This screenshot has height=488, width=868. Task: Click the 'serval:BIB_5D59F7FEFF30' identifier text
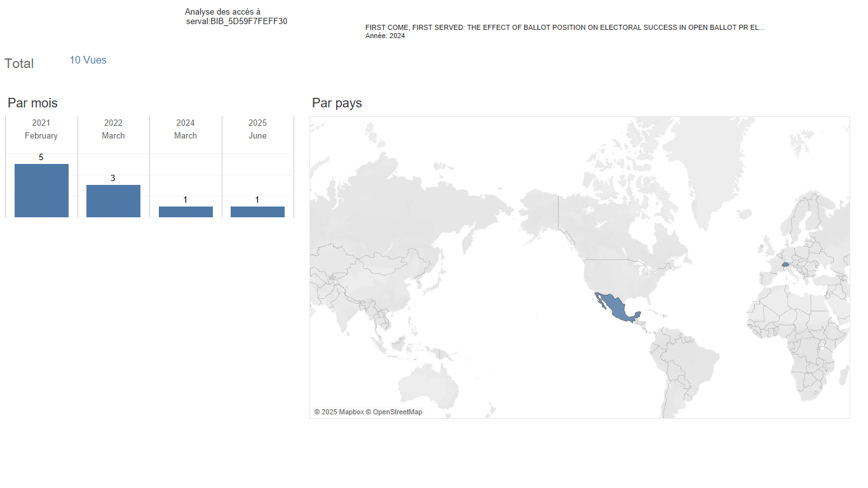coord(236,22)
